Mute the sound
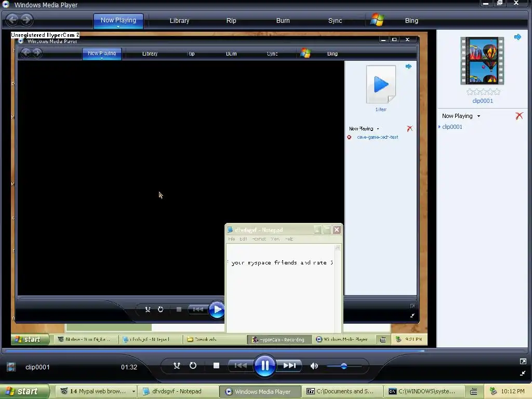This screenshot has height=399, width=532. point(314,366)
